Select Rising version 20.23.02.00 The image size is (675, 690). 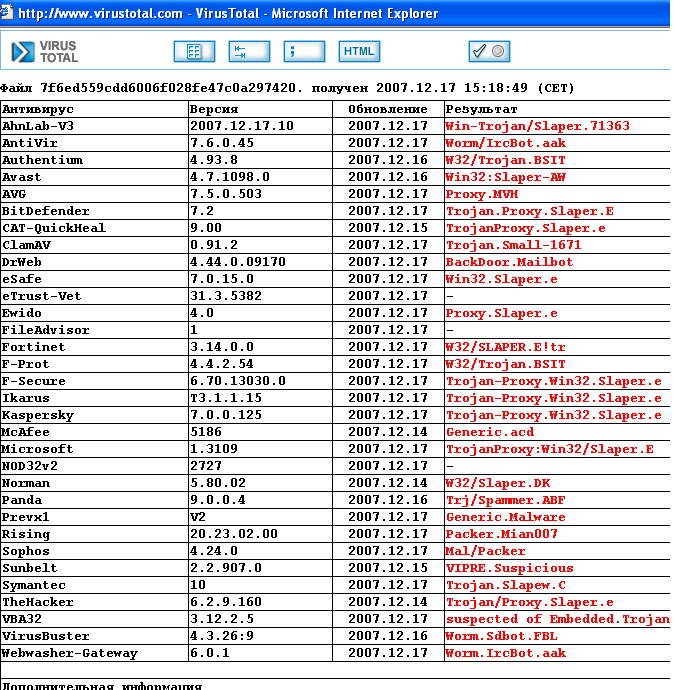point(234,534)
